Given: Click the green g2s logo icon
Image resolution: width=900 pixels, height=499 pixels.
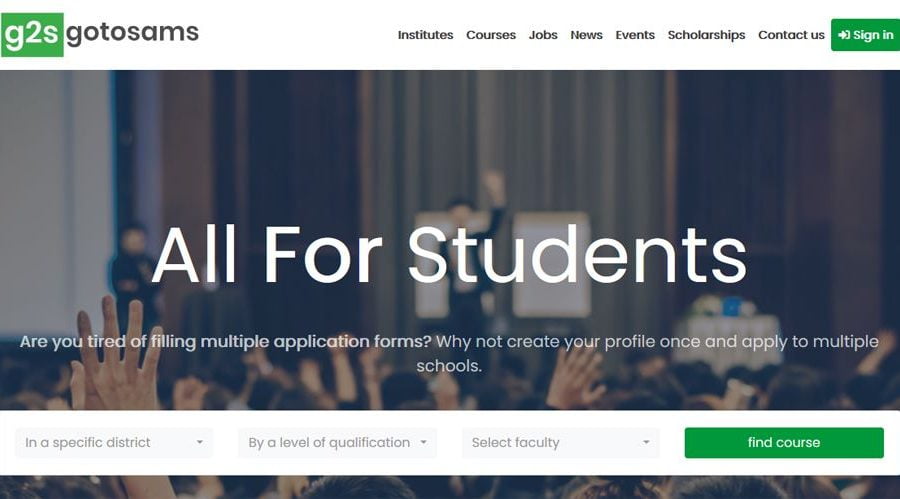Looking at the screenshot, I should (x=32, y=34).
